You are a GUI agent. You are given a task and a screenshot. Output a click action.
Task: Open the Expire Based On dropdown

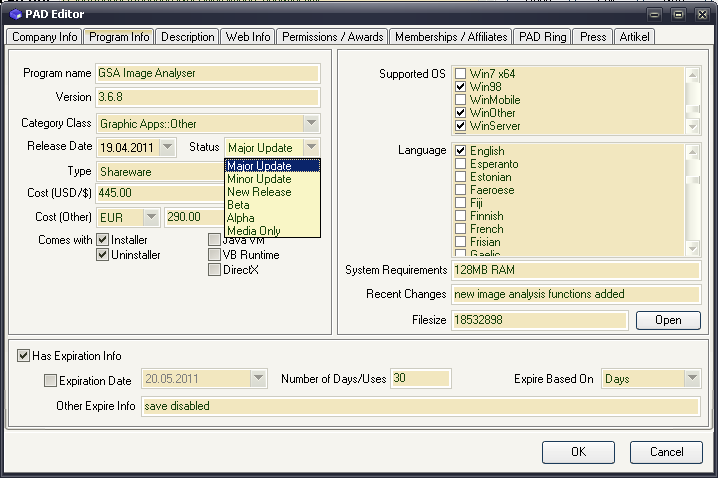[x=691, y=379]
